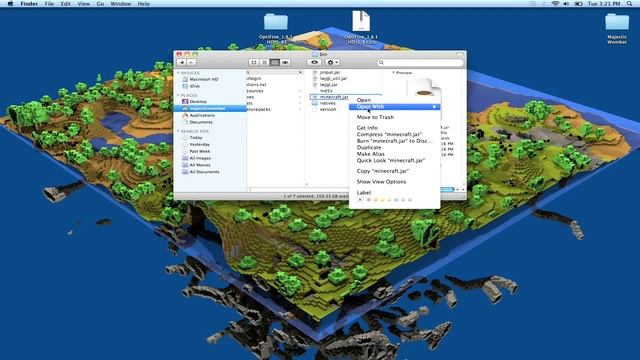Go forward in the Finder window
This screenshot has height=360, width=640.
point(191,62)
